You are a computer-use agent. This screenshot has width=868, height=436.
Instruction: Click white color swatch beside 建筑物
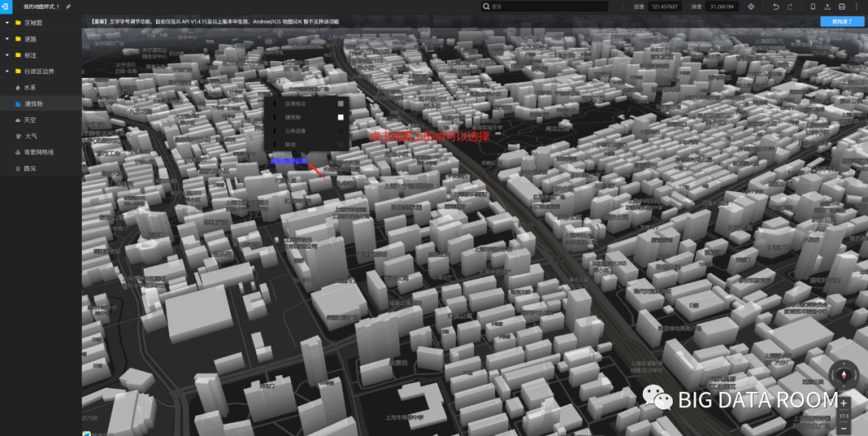coord(341,117)
